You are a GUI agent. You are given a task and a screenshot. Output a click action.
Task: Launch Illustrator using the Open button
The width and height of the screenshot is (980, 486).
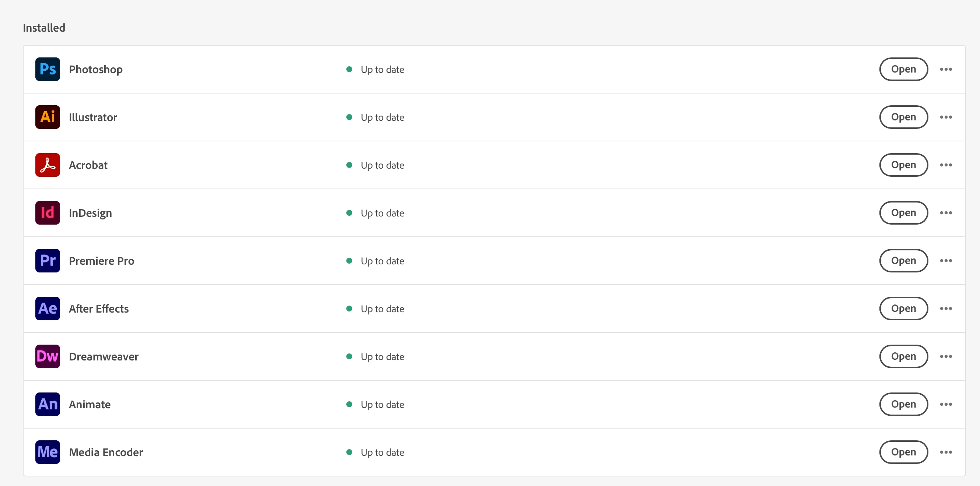click(x=903, y=117)
